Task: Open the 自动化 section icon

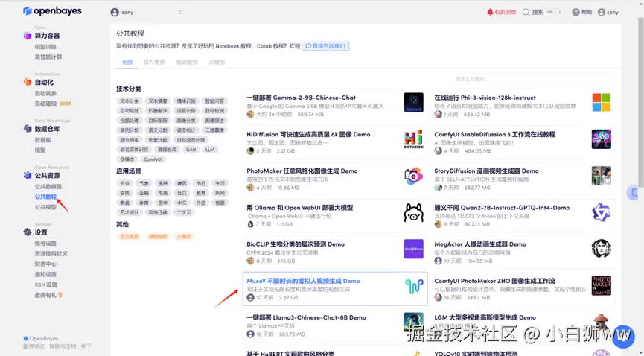Action: 28,82
